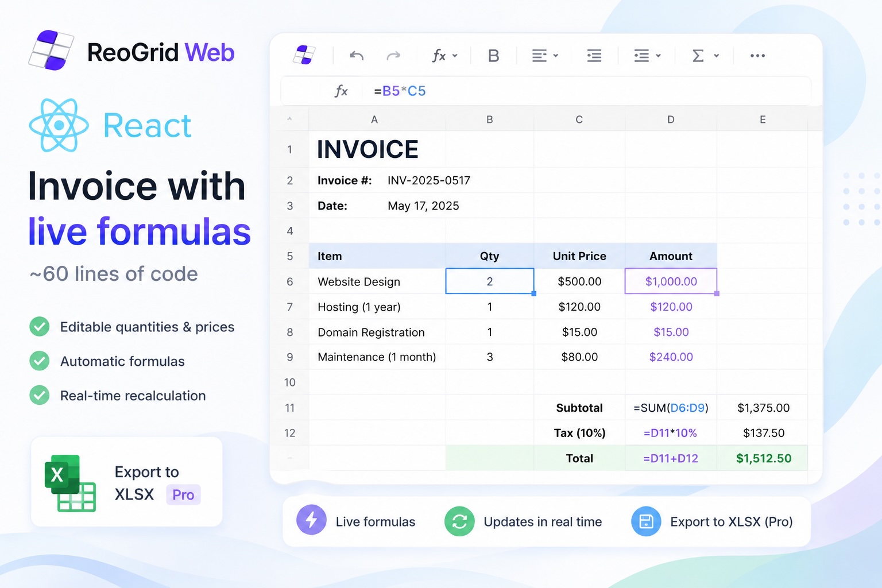Click the Item header cell

(377, 256)
